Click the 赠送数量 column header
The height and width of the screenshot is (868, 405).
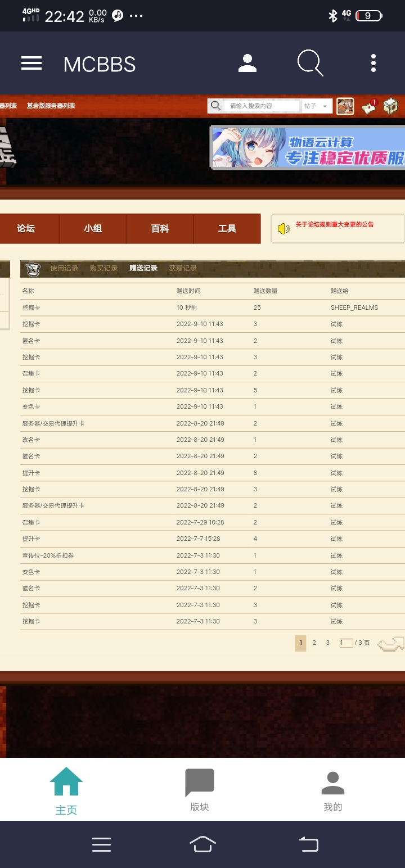click(265, 291)
